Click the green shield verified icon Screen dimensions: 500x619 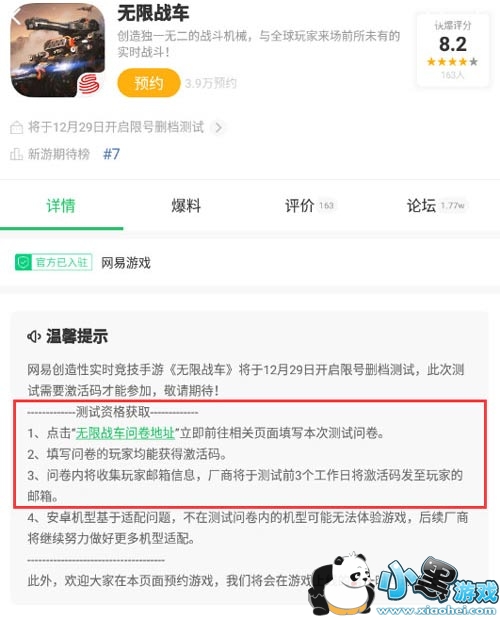pyautogui.click(x=23, y=262)
